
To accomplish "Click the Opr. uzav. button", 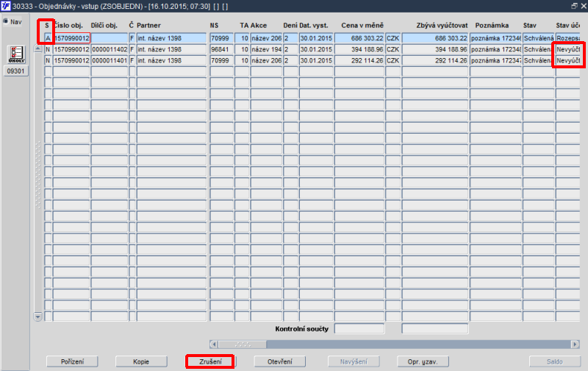I will pos(423,361).
